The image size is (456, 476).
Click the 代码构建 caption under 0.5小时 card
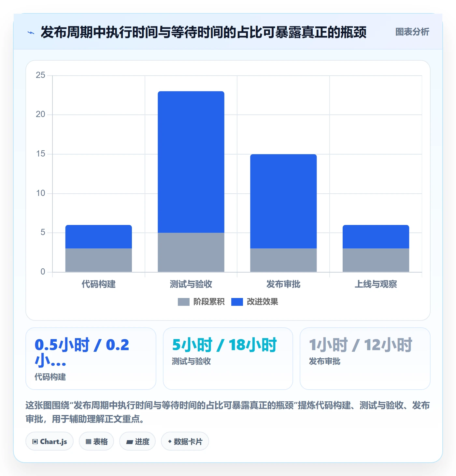pos(50,377)
